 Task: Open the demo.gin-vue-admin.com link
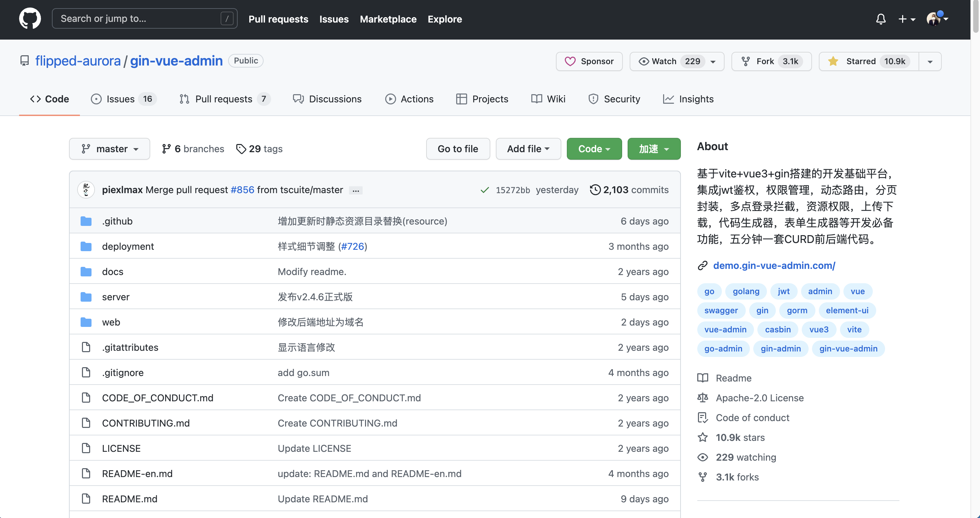[774, 265]
